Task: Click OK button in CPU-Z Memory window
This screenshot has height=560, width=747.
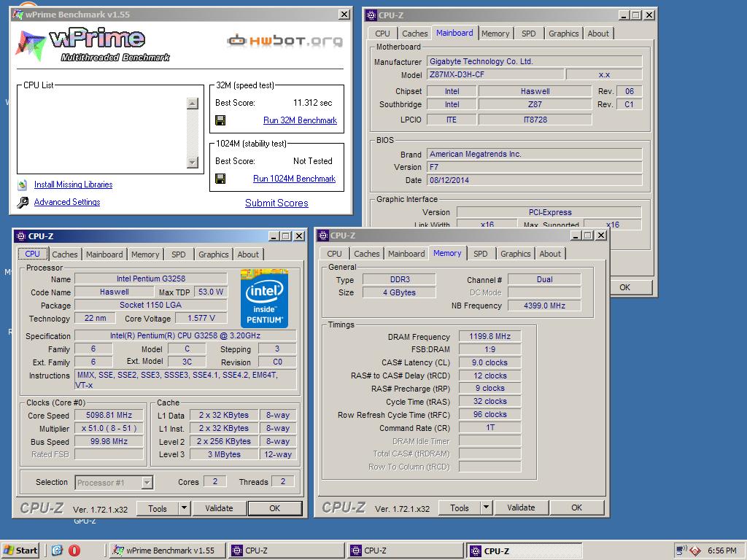Action: [x=577, y=508]
